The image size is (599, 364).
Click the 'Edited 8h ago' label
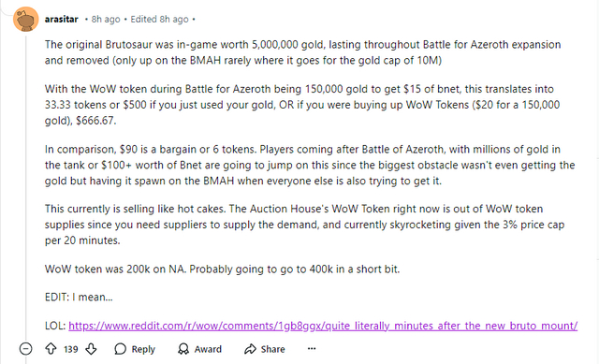pyautogui.click(x=159, y=19)
